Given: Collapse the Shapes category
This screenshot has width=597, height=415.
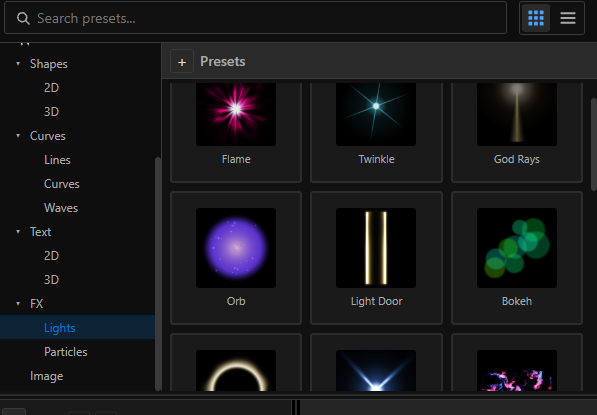Looking at the screenshot, I should (x=18, y=64).
